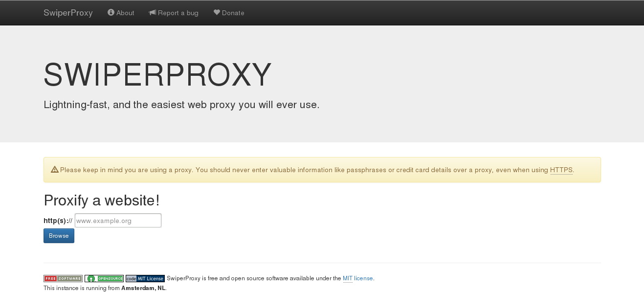The width and height of the screenshot is (644, 292).
Task: Click the warning triangle icon in the alert
Action: 55,170
